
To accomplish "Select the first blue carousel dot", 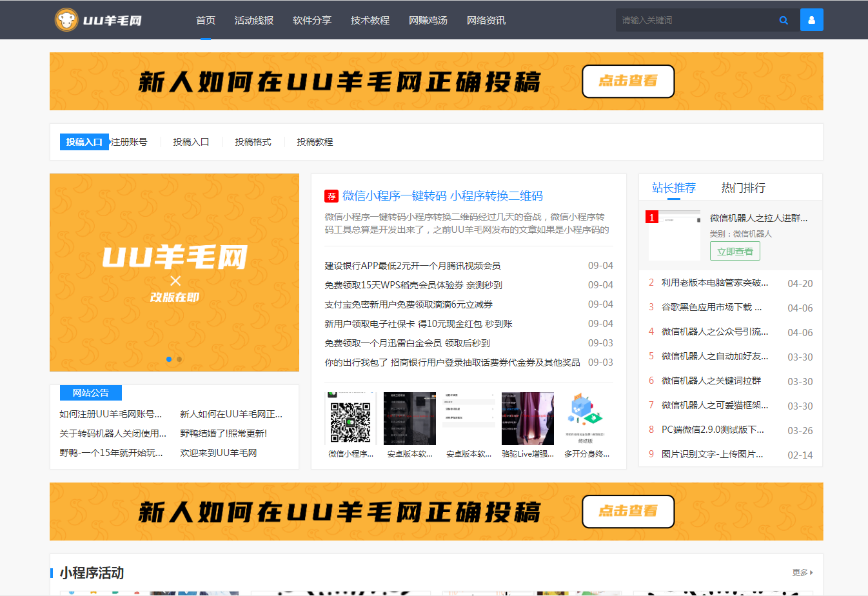I will 169,359.
